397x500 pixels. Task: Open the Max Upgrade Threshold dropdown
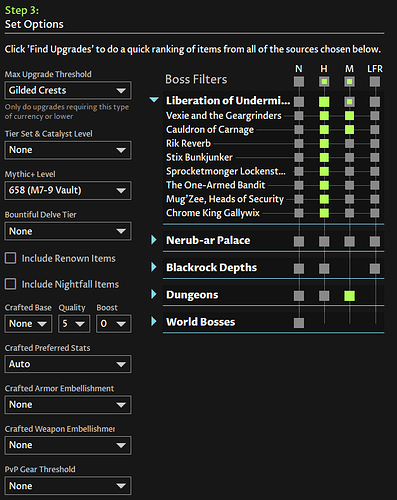[x=68, y=90]
